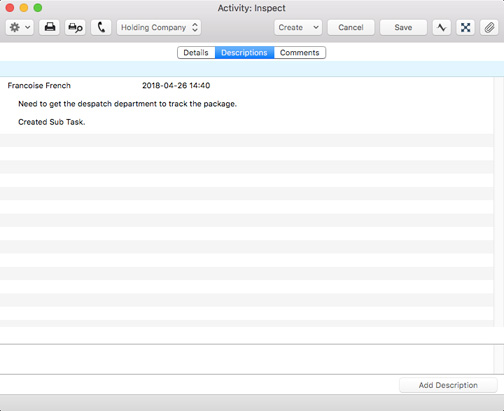Switch to the Details tab
504x411 pixels.
pos(196,53)
